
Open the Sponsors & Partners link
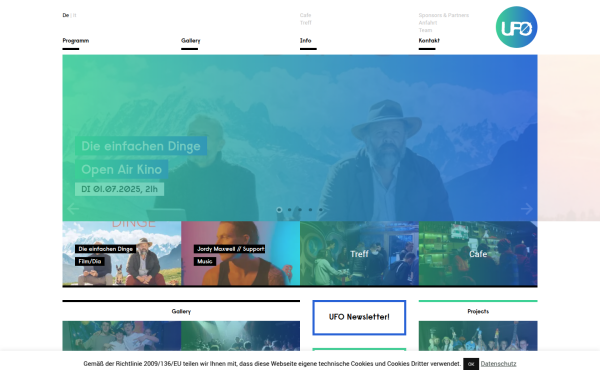[x=443, y=15]
